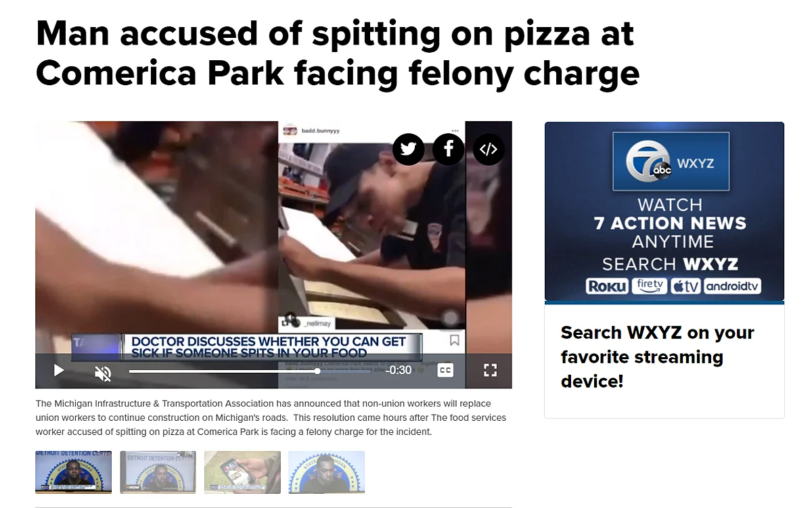The height and width of the screenshot is (508, 812).
Task: Open the 'Search WXYZ on your favorite streaming device' link
Action: pyautogui.click(x=657, y=356)
